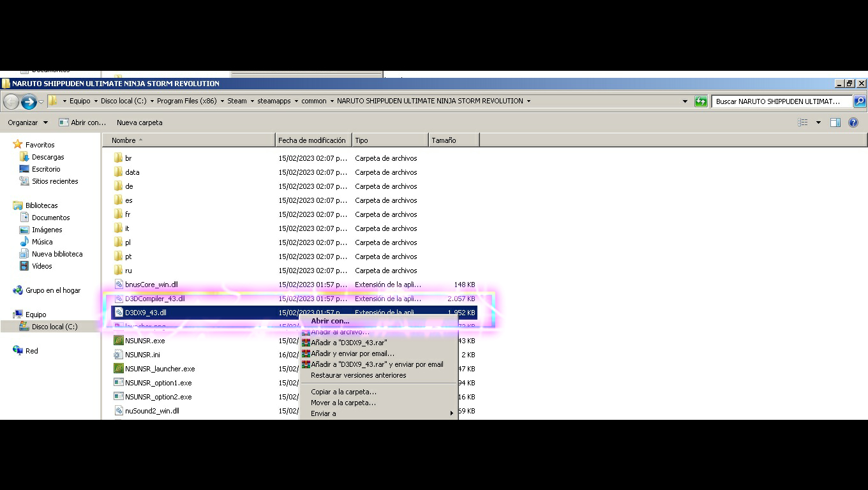The height and width of the screenshot is (490, 868).
Task: Sort by 'Fecha de modificación' column header
Action: coord(313,140)
